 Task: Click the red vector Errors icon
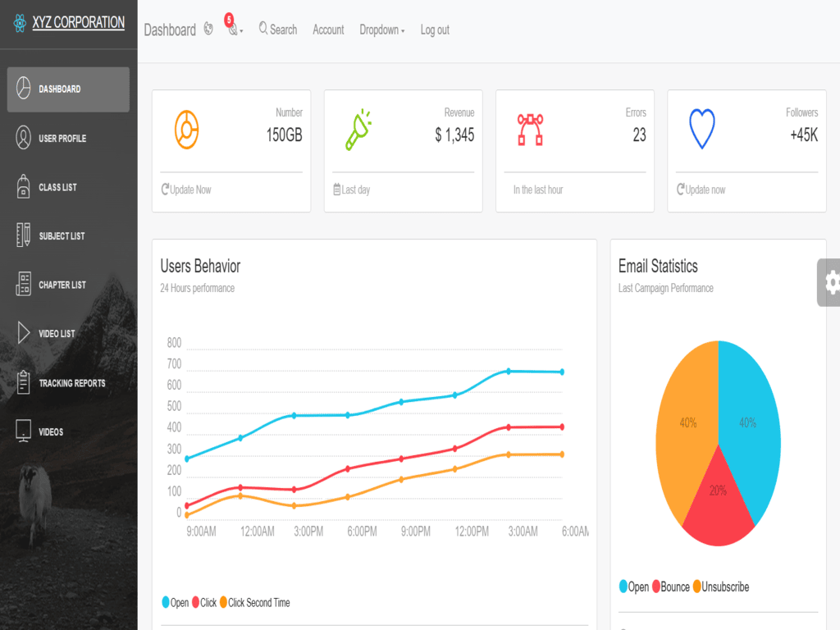click(530, 130)
